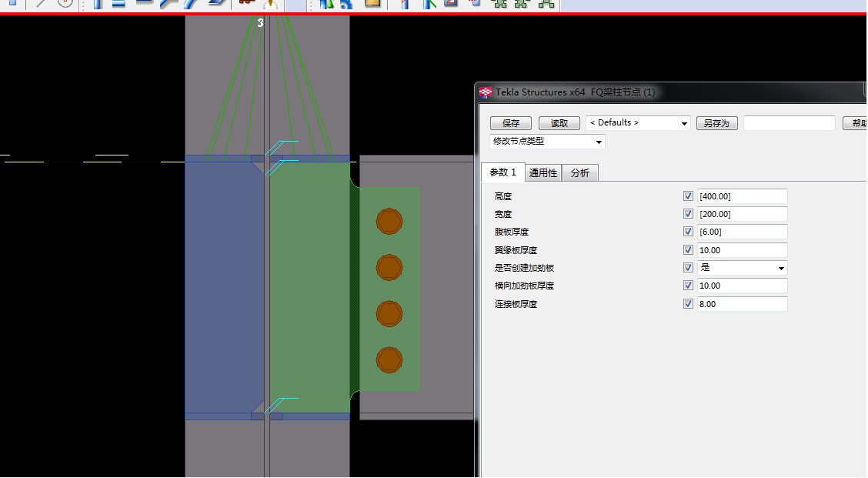
Task: Expand the 修改节点类型 dropdown
Action: point(547,142)
